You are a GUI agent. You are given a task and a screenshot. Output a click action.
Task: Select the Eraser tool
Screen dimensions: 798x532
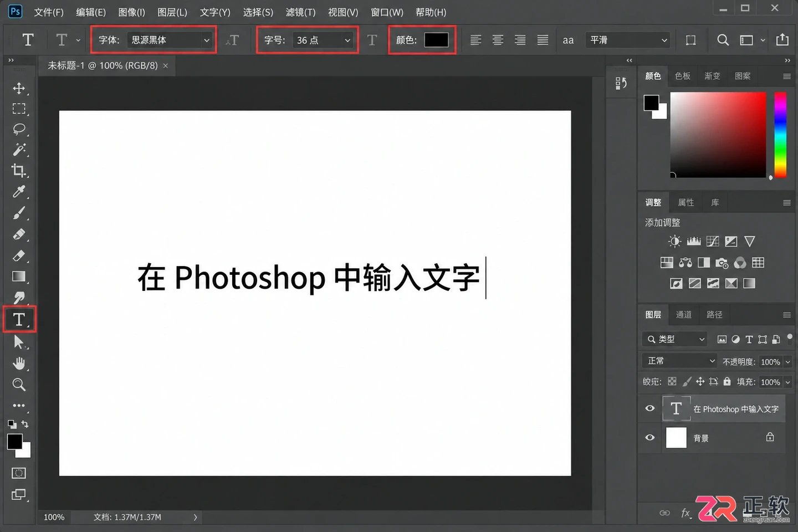19,255
